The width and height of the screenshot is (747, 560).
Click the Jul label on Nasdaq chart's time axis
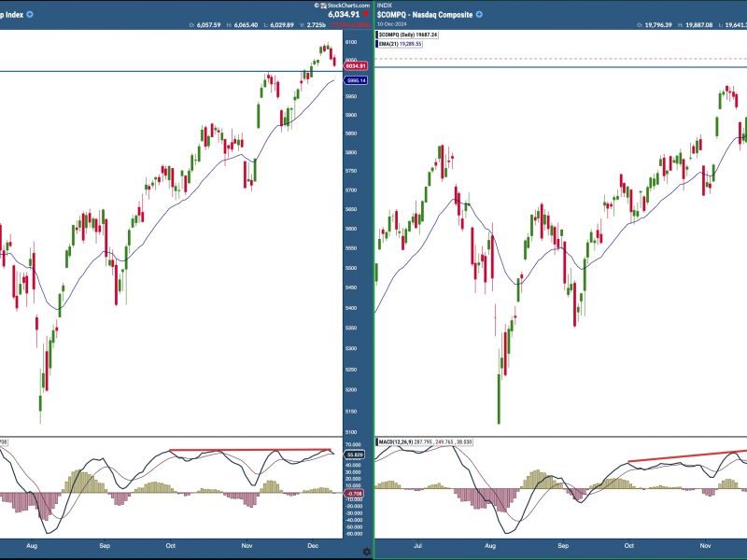(x=417, y=546)
